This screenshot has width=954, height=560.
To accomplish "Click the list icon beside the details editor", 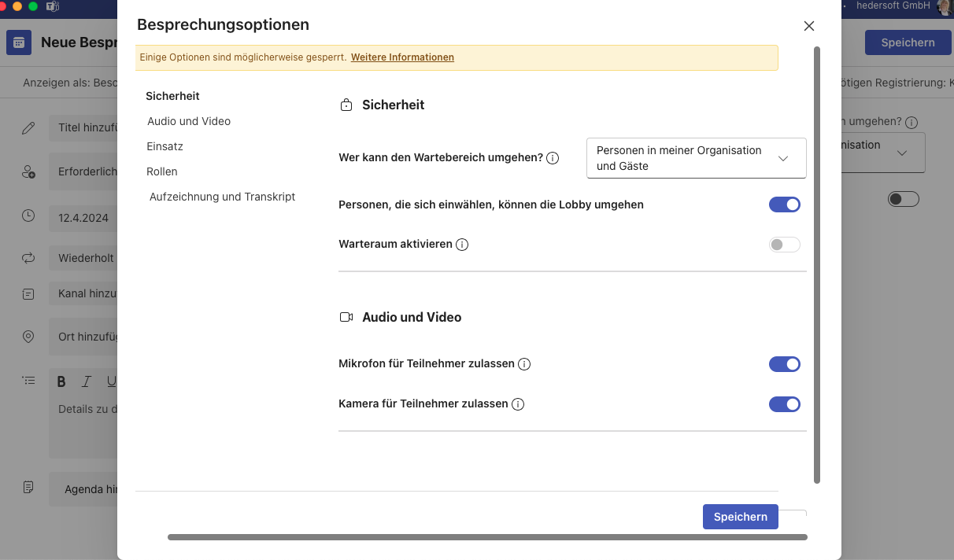I will pos(28,380).
